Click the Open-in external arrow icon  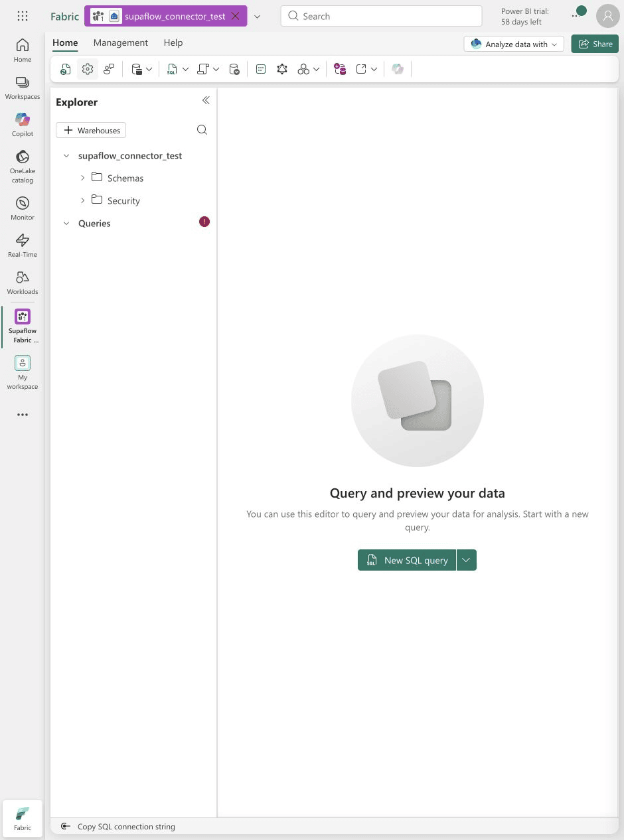362,69
